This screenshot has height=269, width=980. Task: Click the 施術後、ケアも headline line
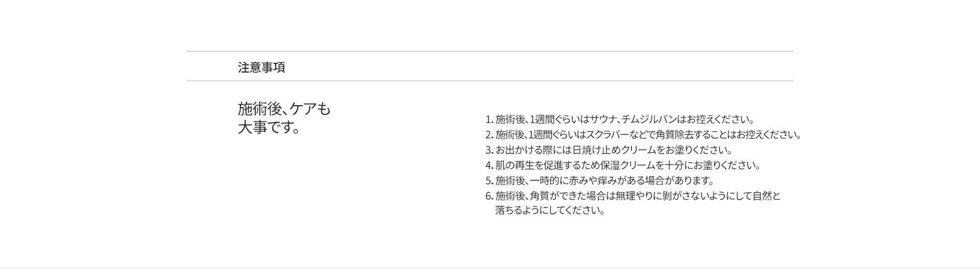pos(284,109)
